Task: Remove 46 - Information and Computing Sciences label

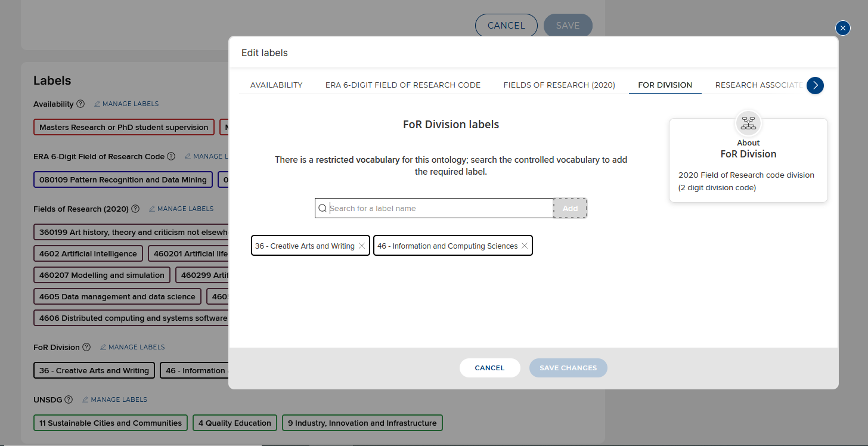Action: [525, 246]
